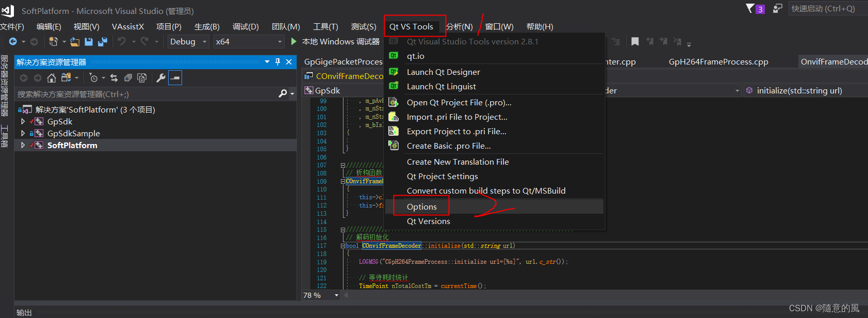Click the Open File folder icon
Image resolution: width=868 pixels, height=318 pixels.
(75, 41)
